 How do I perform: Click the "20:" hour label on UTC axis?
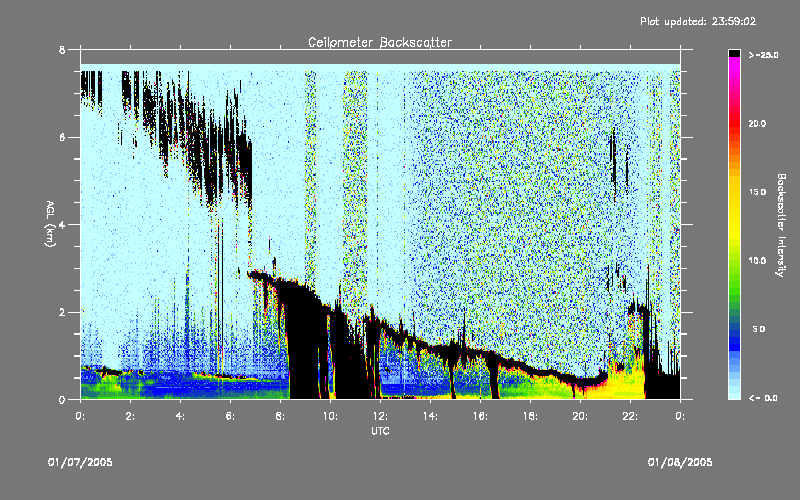pos(580,416)
